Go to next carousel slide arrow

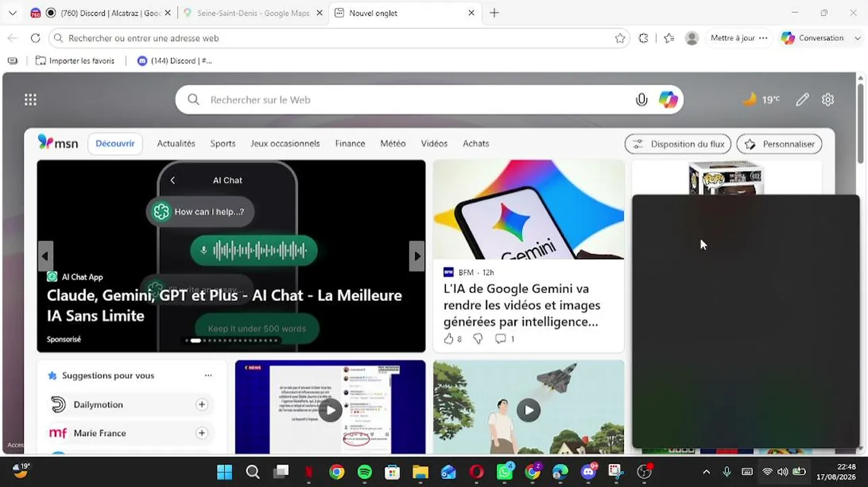417,256
